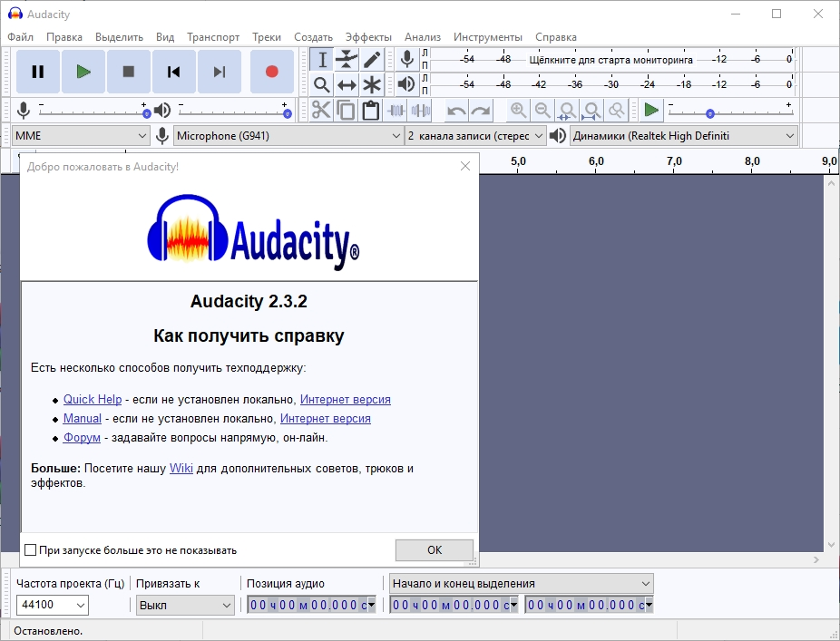Open the Файл menu
This screenshot has width=840, height=641.
point(20,37)
